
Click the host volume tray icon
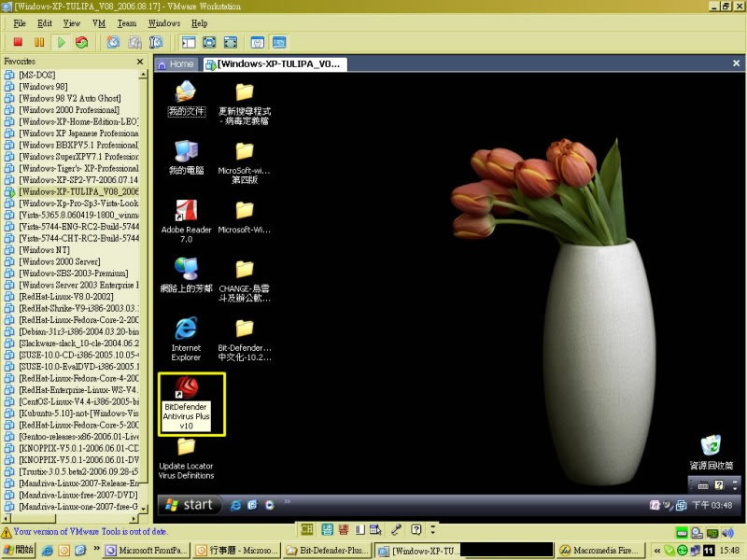pos(727,533)
